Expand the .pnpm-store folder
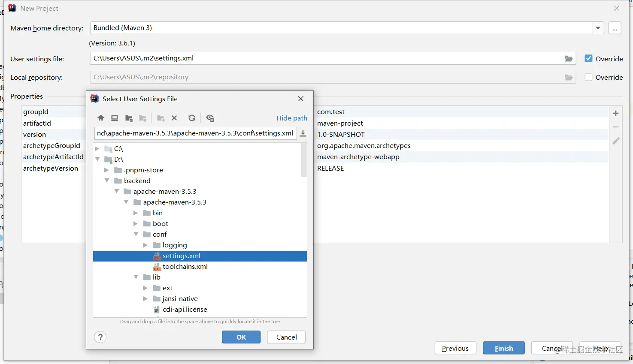Image resolution: width=633 pixels, height=364 pixels. click(x=106, y=170)
